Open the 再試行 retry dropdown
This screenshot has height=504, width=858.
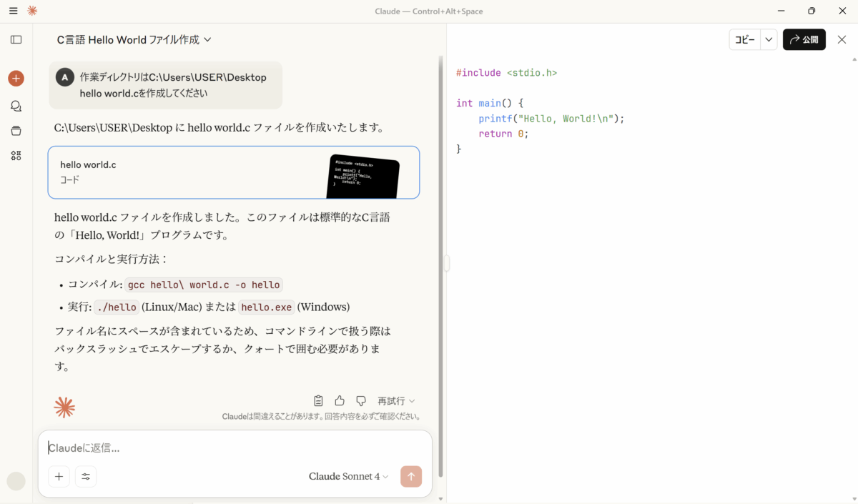point(396,401)
